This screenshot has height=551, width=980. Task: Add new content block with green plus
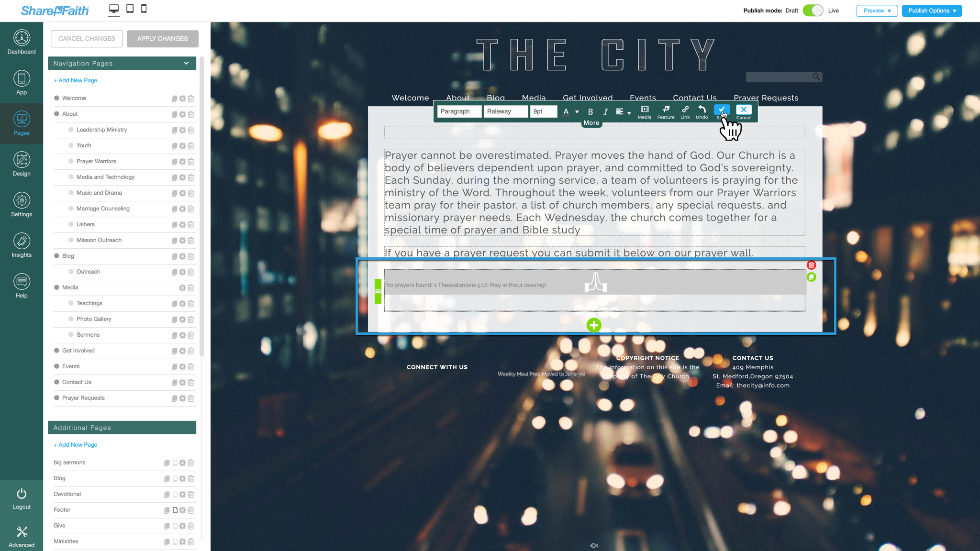[x=594, y=325]
